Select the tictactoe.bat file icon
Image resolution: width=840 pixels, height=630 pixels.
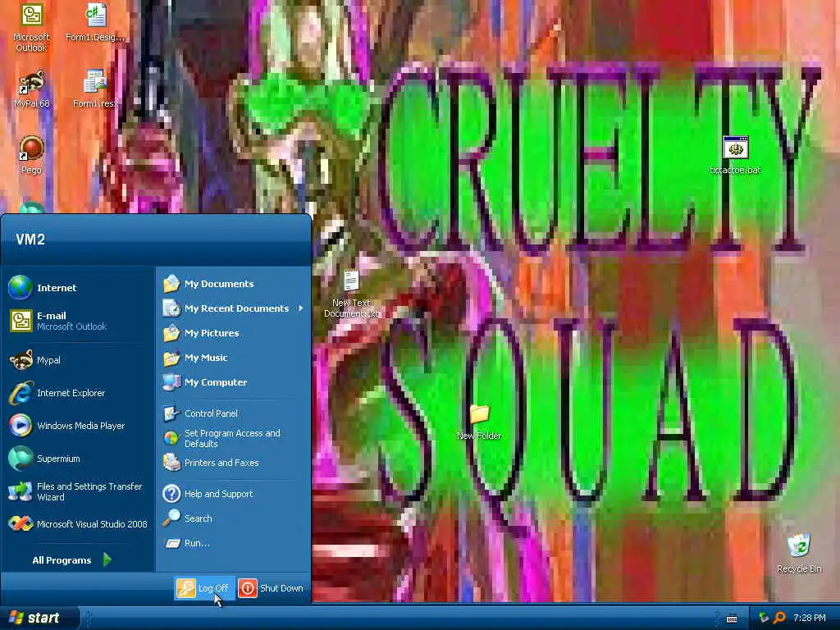point(735,155)
